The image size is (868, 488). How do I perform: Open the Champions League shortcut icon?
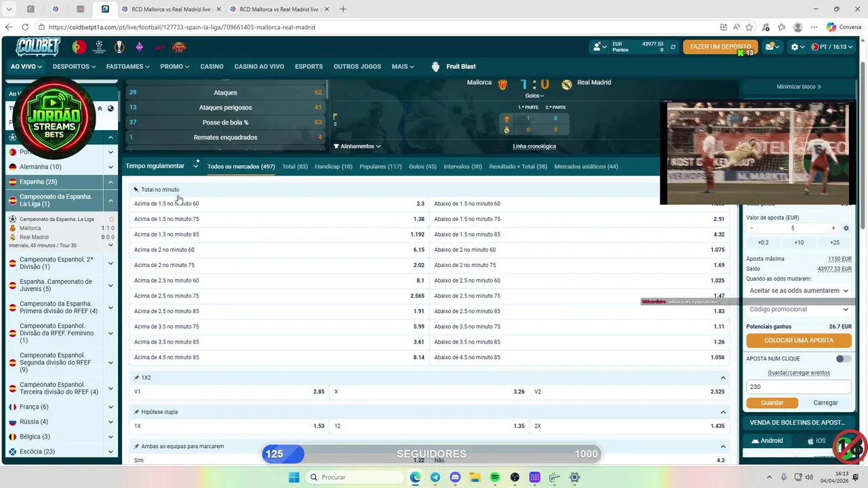(x=100, y=47)
